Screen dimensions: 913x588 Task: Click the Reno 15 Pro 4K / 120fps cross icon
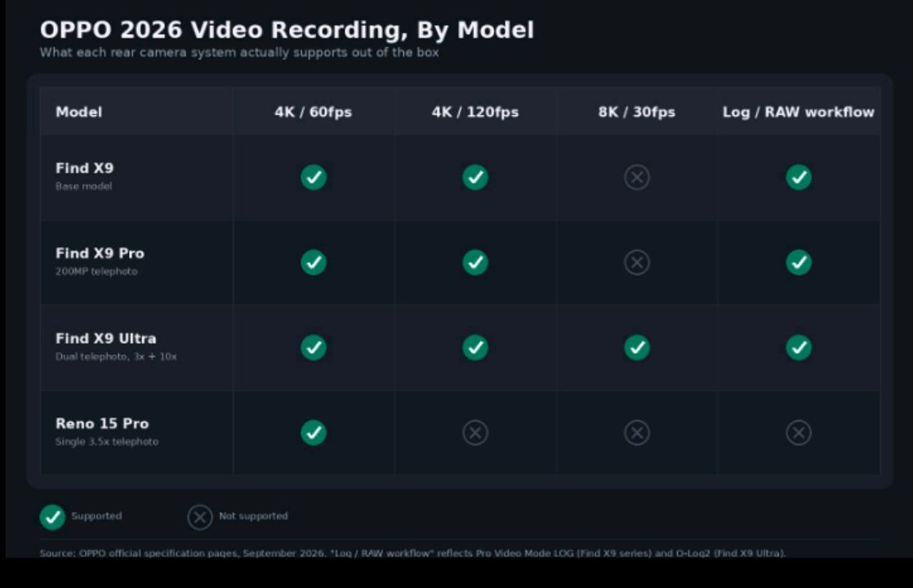coord(475,433)
